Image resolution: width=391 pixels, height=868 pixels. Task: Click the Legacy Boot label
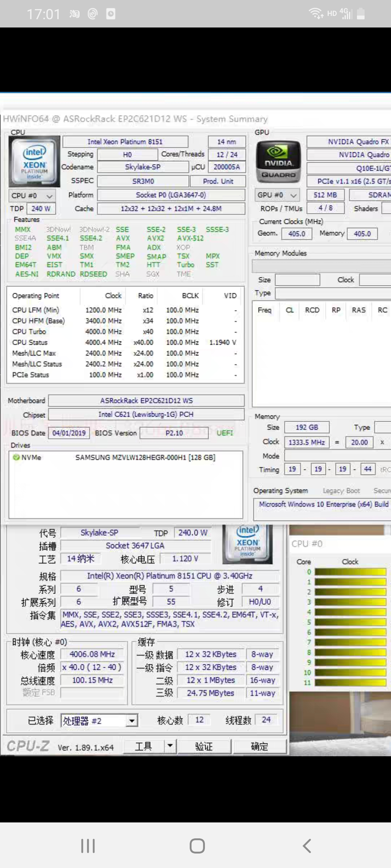pyautogui.click(x=341, y=491)
